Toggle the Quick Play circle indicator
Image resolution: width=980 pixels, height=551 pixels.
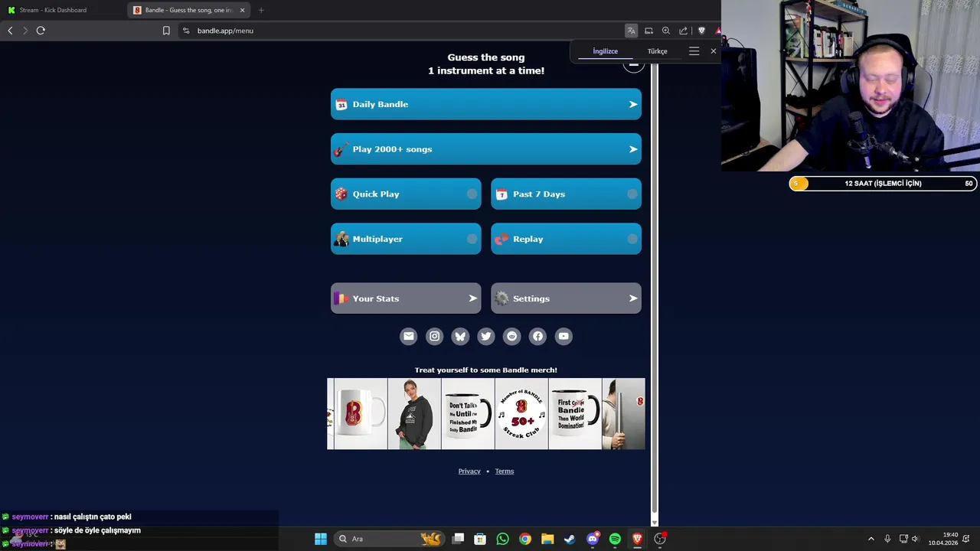[x=472, y=194]
